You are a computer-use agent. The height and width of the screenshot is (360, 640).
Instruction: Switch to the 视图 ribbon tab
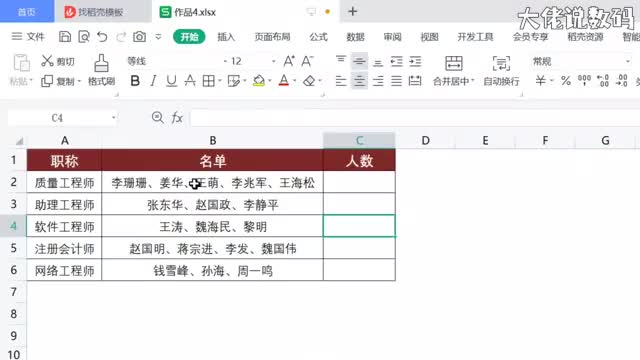pyautogui.click(x=429, y=37)
